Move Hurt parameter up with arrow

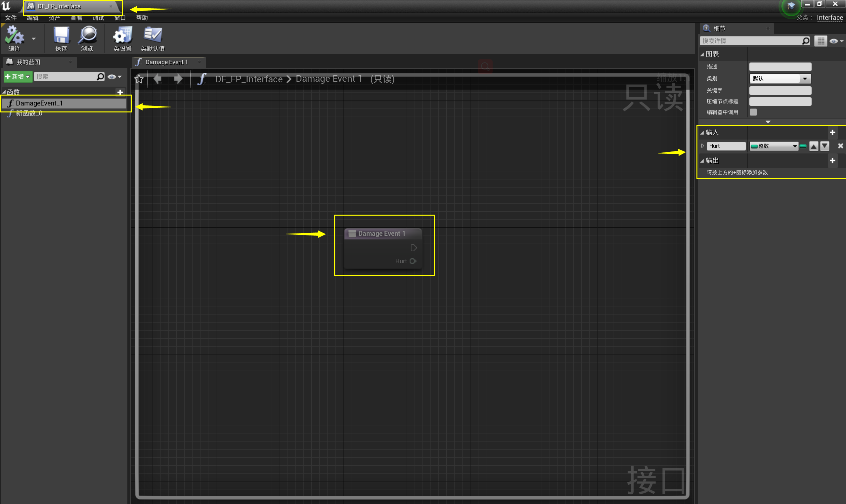click(x=813, y=147)
